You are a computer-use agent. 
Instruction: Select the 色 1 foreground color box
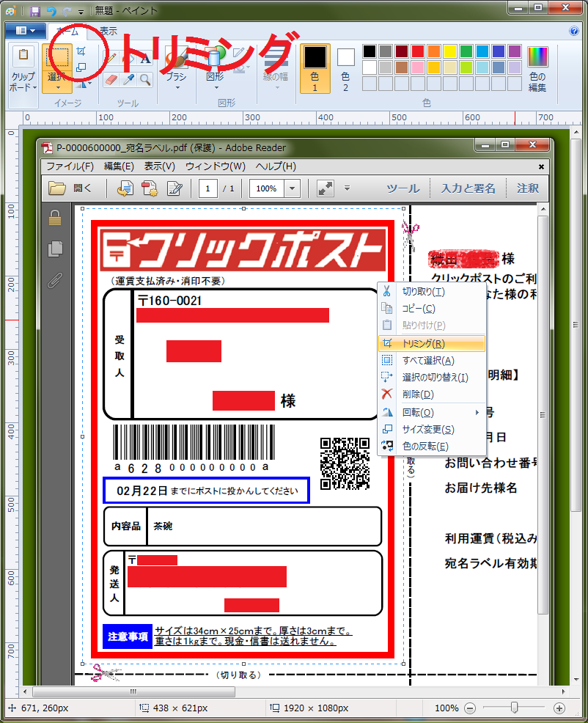[x=315, y=68]
